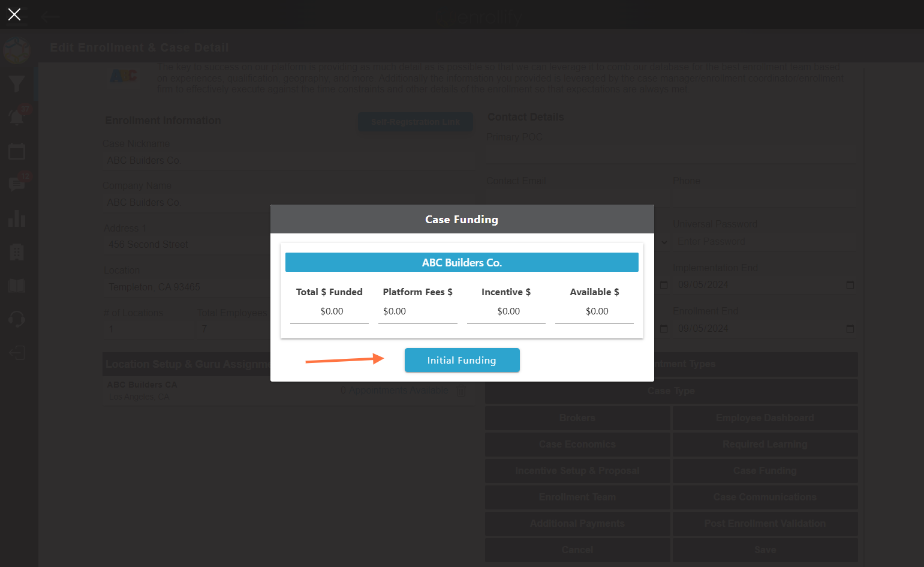Click the round logo at sidebar top
The image size is (924, 567).
(17, 51)
